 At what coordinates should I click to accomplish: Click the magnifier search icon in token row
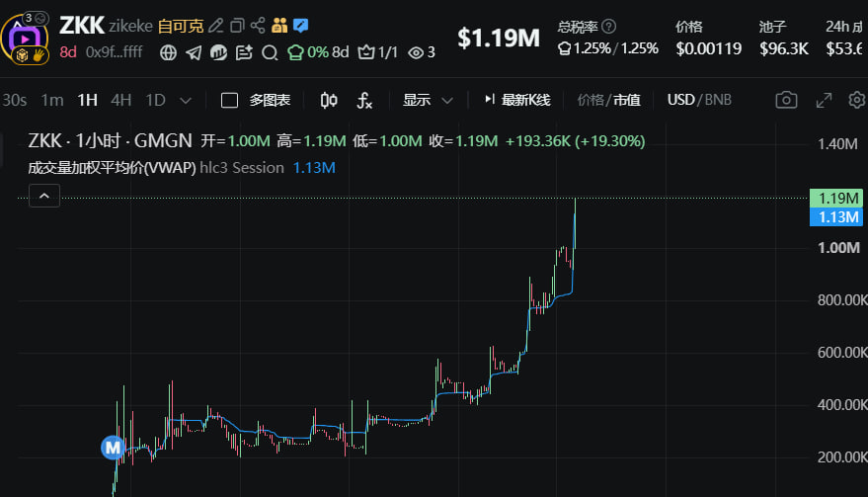270,52
